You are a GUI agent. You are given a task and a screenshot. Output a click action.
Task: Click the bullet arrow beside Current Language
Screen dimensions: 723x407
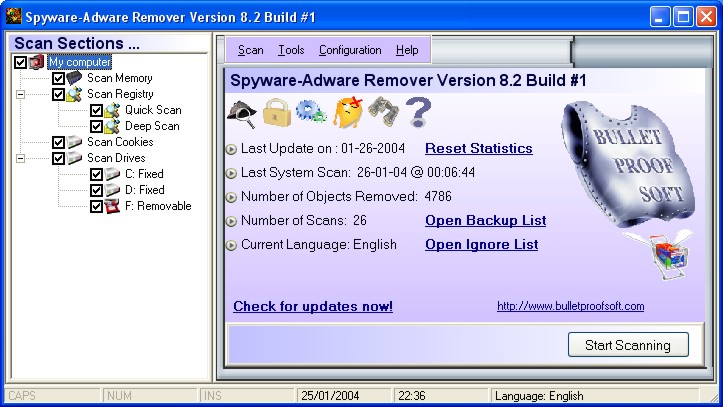(231, 245)
